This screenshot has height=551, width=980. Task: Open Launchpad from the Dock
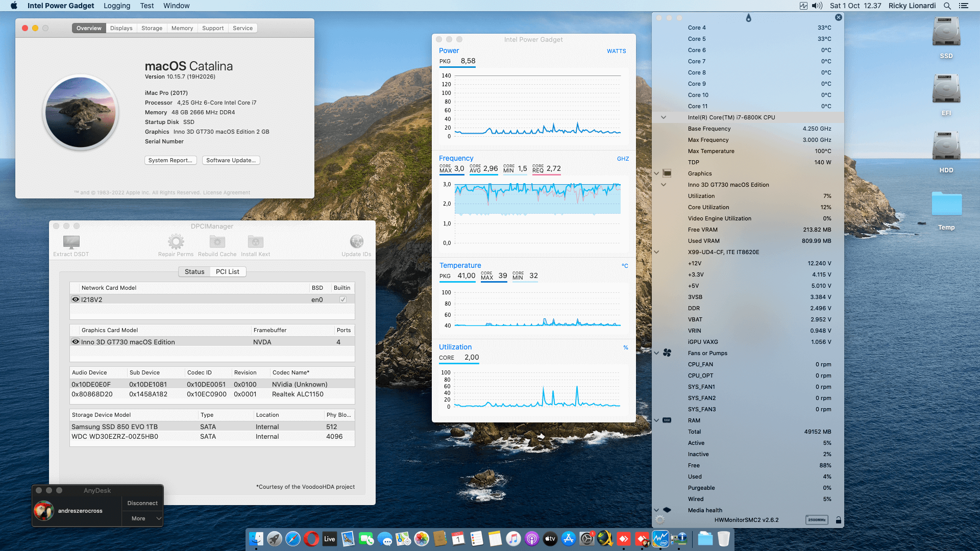click(x=275, y=539)
